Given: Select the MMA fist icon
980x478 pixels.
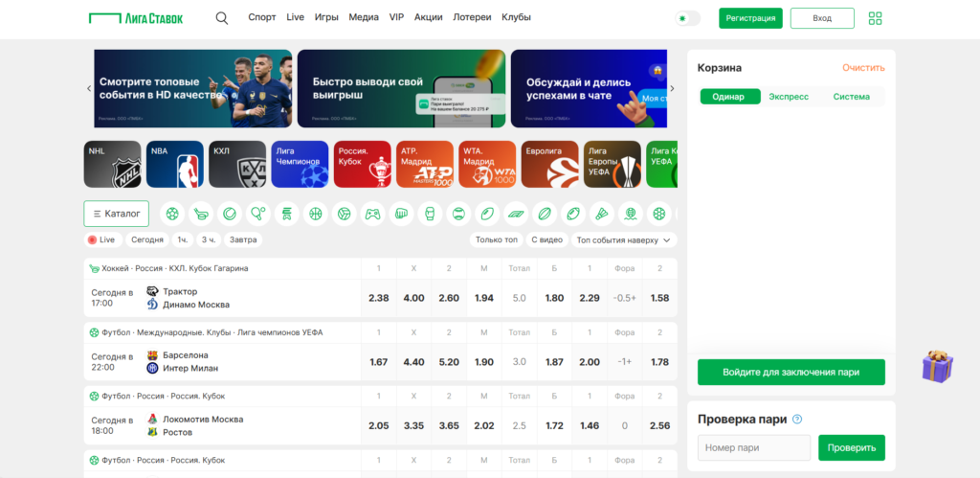Looking at the screenshot, I should click(401, 214).
